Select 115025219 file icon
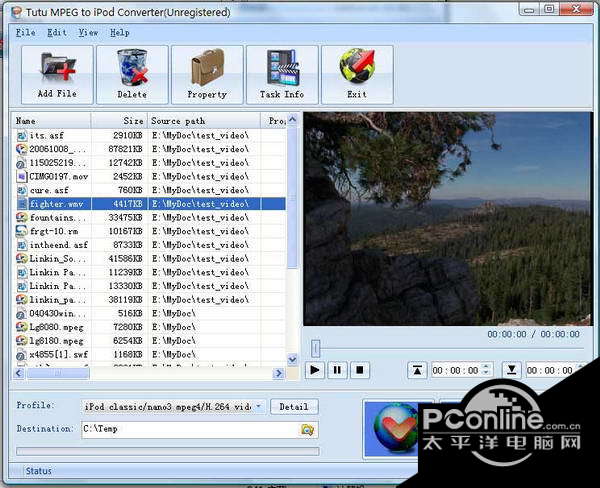Screen dimensions: 600x488 pyautogui.click(x=22, y=163)
